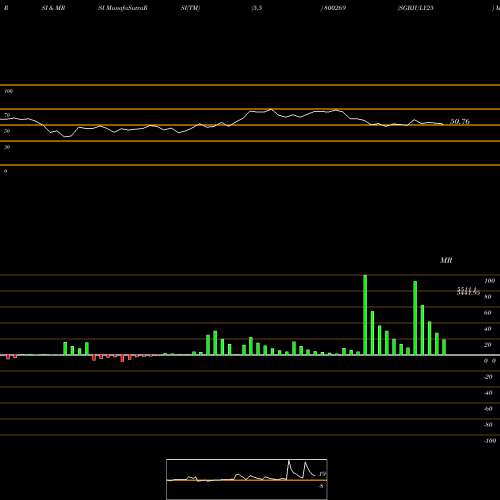The image size is (500, 500).
Task: Click the '-20' label on the MR axis
Action: [488, 377]
